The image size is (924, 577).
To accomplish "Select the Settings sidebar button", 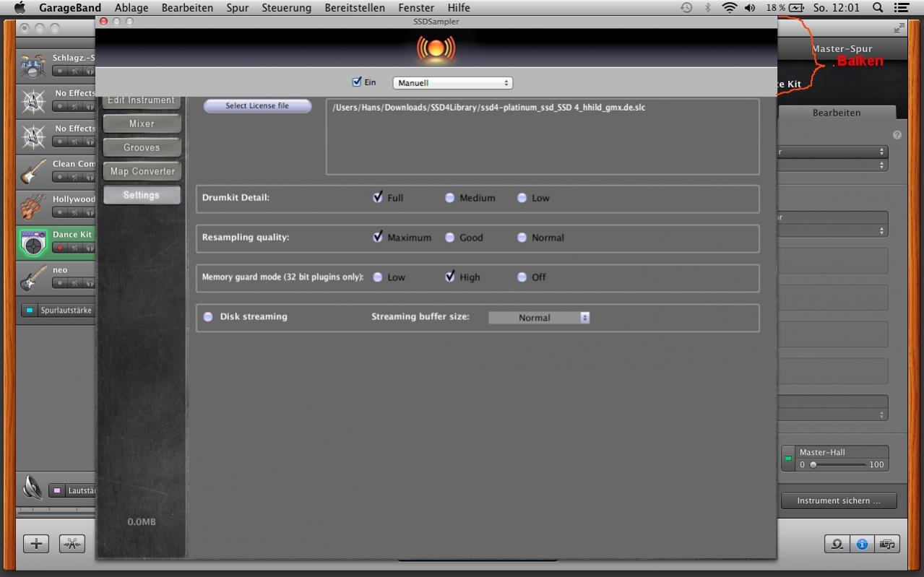I will point(142,195).
